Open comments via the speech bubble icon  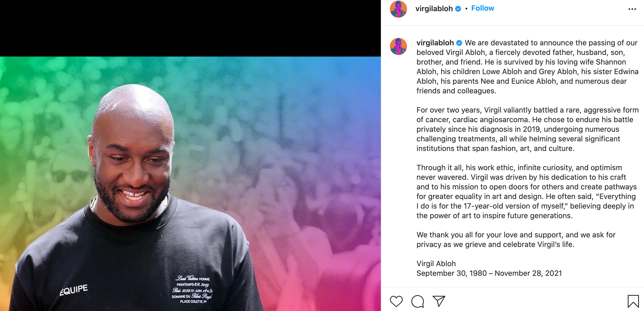click(417, 301)
